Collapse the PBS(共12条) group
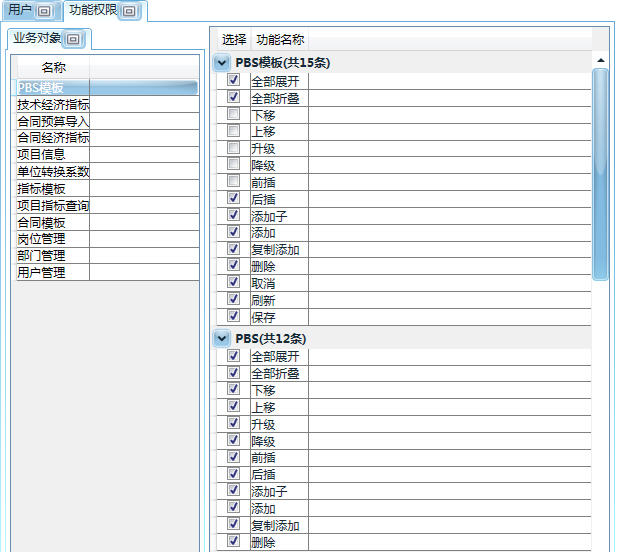 [x=221, y=338]
